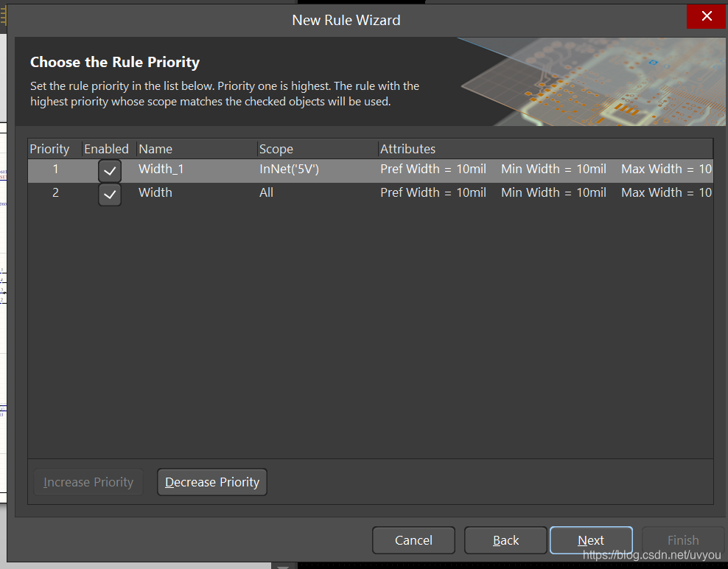Select the Width rule name in row two

tap(155, 192)
